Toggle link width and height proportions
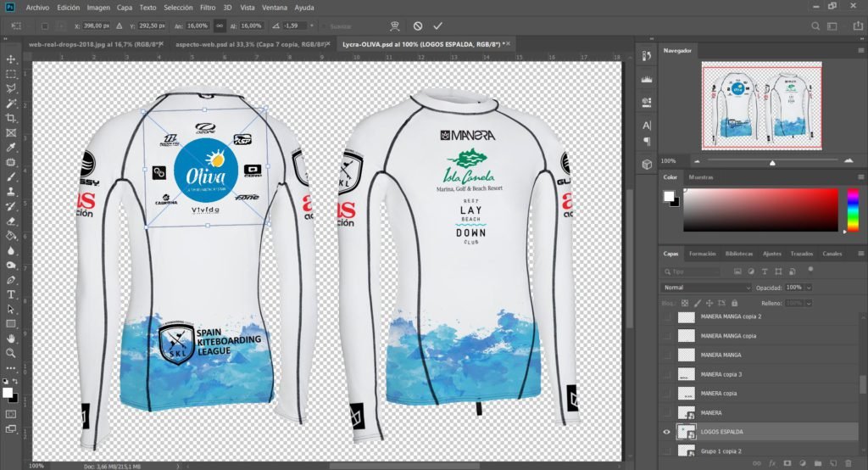This screenshot has width=868, height=470. point(220,26)
